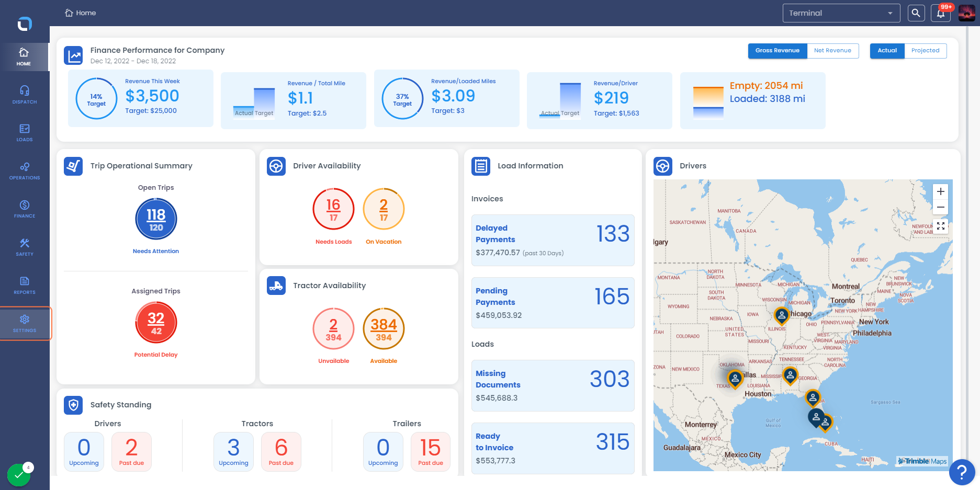Open the Finance section in sidebar
This screenshot has height=490, width=980.
coord(25,210)
